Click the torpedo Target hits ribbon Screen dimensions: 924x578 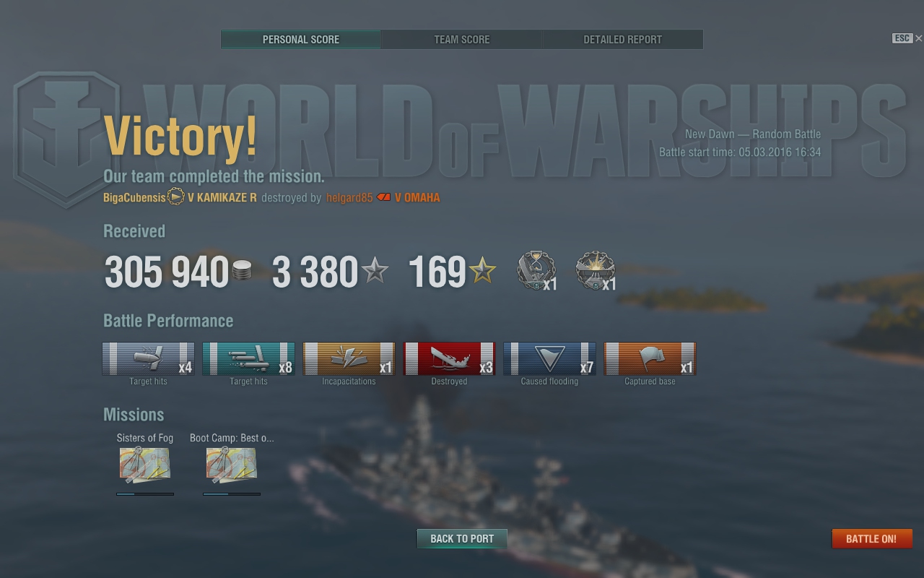(248, 359)
